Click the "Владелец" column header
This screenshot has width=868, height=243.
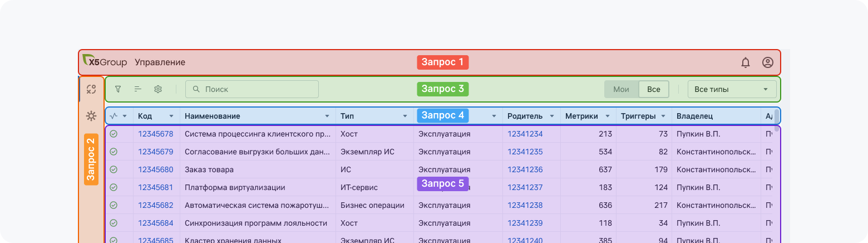[716, 116]
